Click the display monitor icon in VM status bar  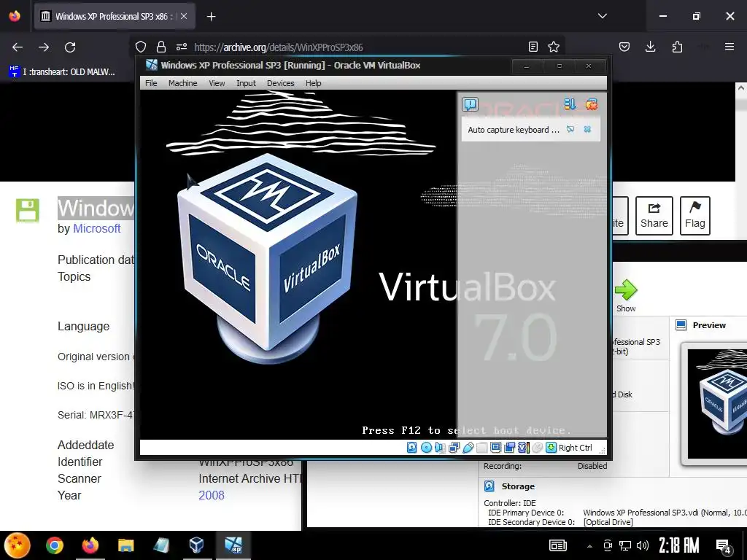(495, 448)
